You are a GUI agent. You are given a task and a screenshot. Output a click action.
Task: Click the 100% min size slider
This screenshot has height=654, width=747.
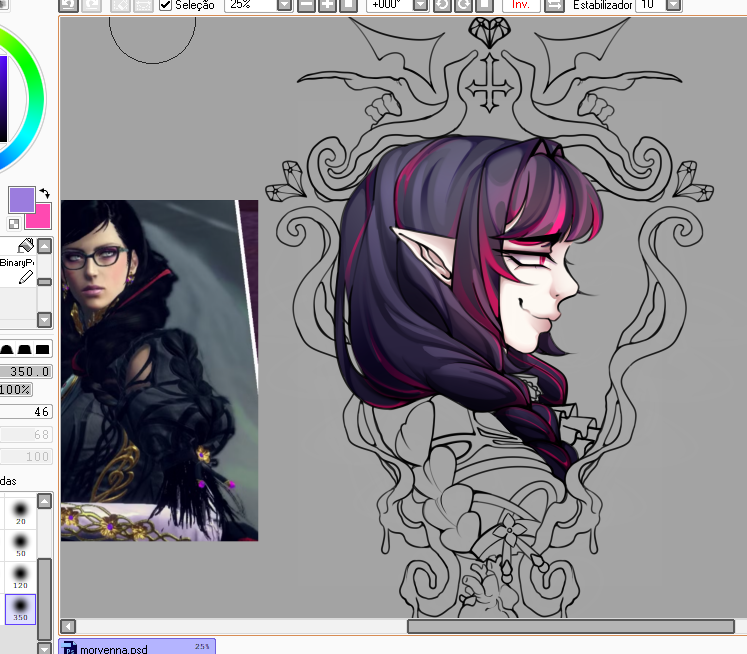coord(16,390)
